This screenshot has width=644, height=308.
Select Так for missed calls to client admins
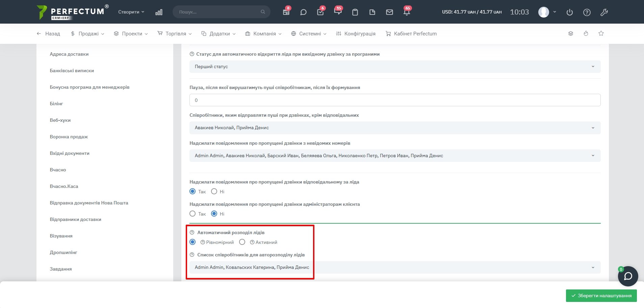coord(192,214)
